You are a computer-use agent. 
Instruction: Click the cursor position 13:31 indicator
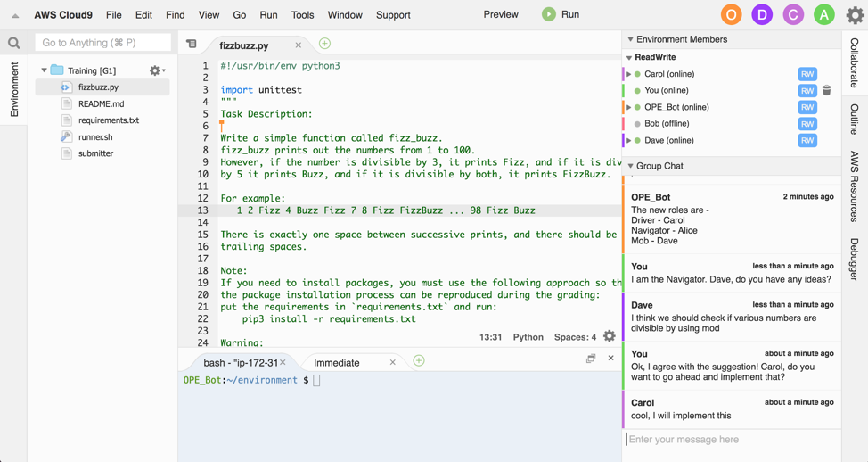(x=490, y=337)
